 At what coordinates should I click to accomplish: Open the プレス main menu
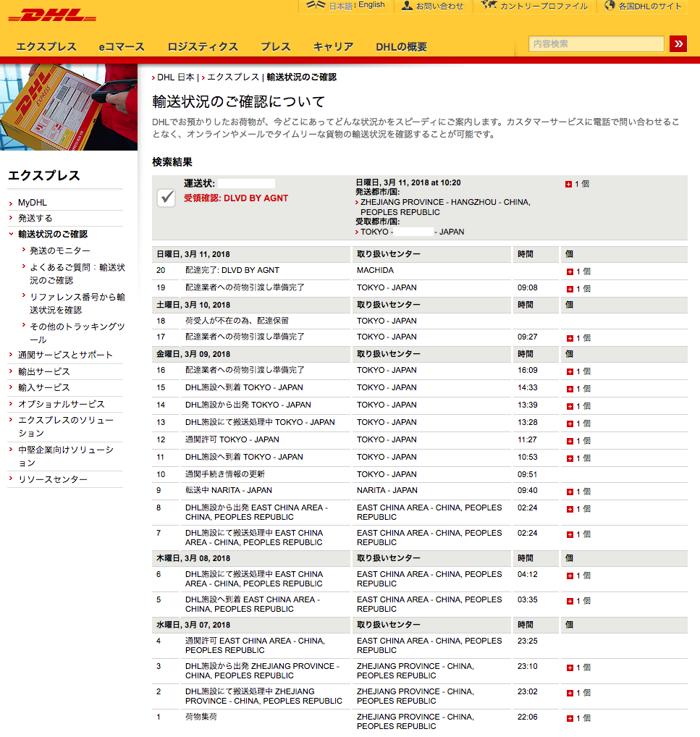(276, 47)
